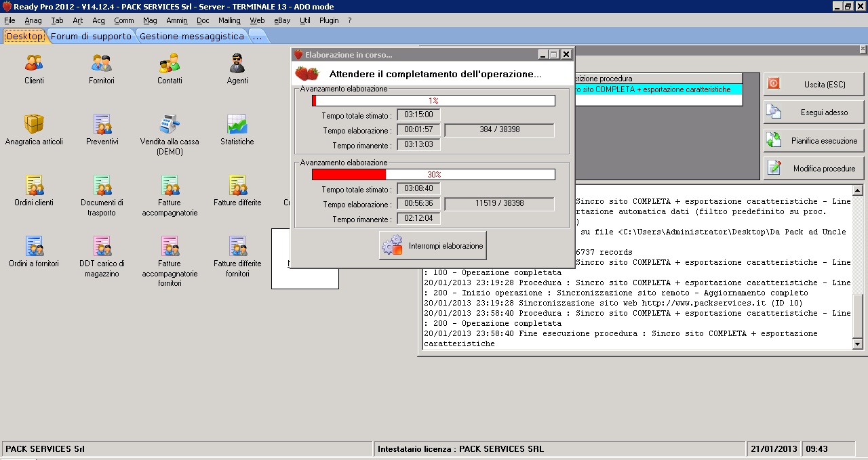
Task: Open the eBay menu
Action: (282, 20)
